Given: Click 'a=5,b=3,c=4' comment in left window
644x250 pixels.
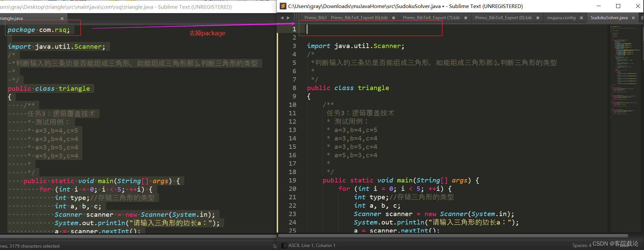Looking at the screenshot, I should click(x=57, y=156).
